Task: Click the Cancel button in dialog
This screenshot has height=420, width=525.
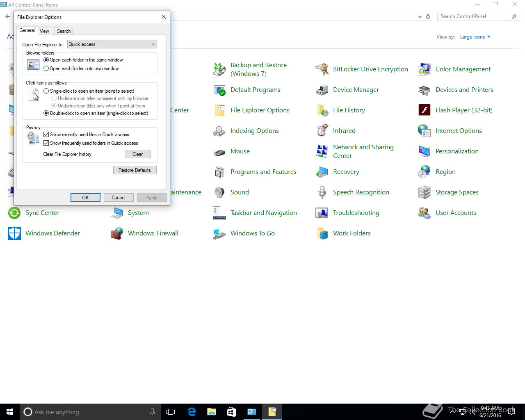Action: pos(119,198)
